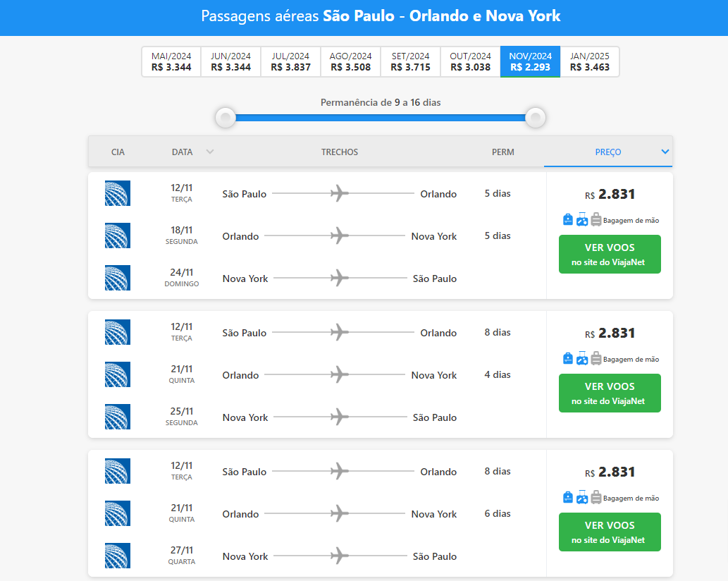The width and height of the screenshot is (728, 581).
Task: Open the JAN/2025 price tab
Action: [590, 62]
